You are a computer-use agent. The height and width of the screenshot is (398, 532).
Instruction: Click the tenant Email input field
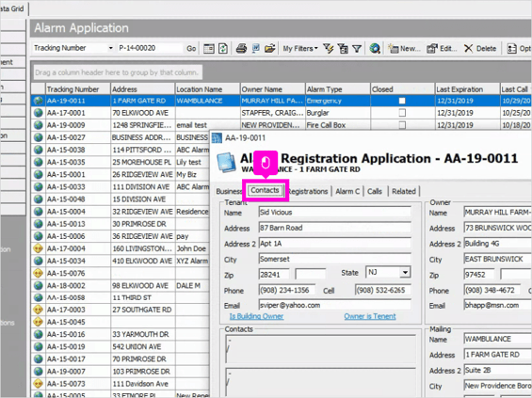(334, 305)
